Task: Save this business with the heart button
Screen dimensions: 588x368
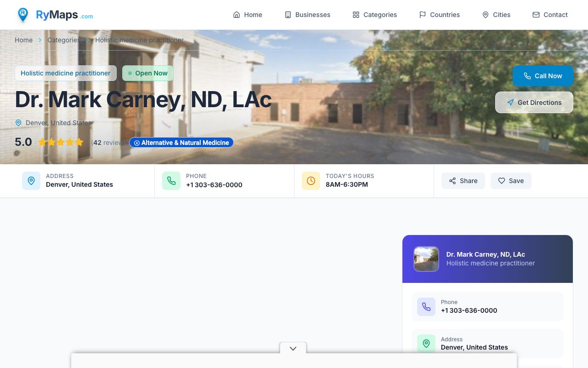Action: pos(511,181)
